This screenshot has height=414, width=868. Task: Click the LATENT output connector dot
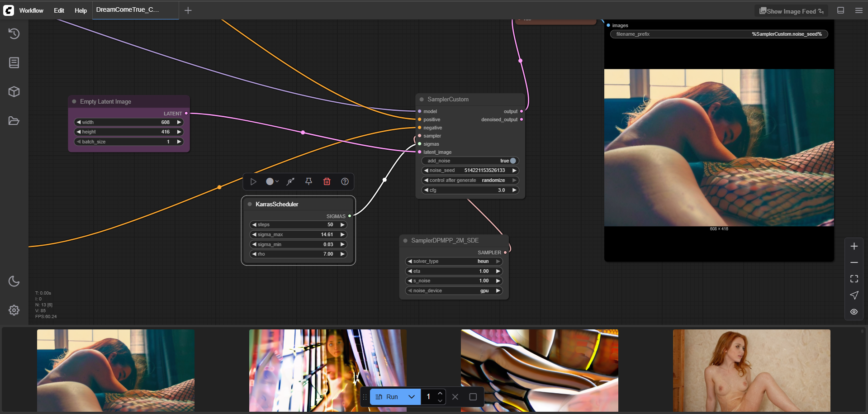click(x=186, y=113)
